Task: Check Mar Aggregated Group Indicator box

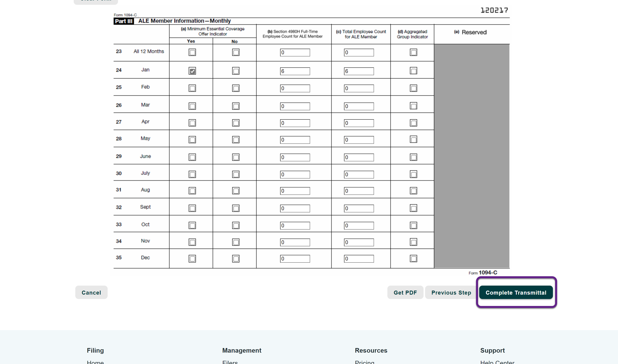Action: (x=413, y=106)
